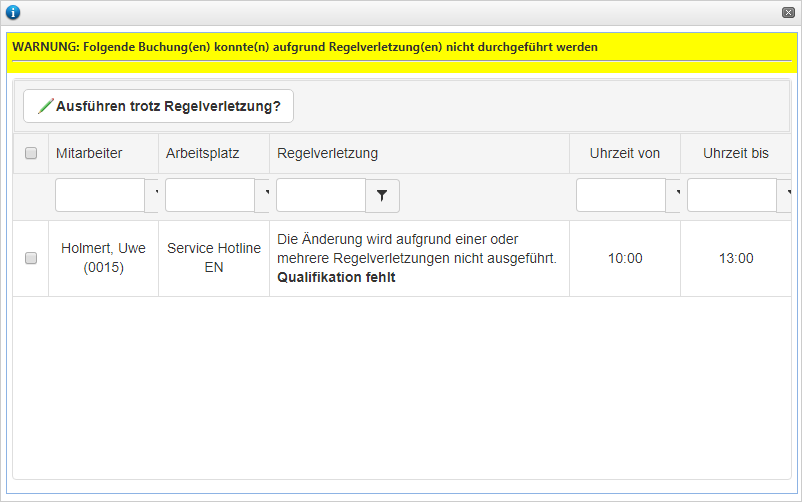Viewport: 802px width, 502px height.
Task: Click the 13:00 end time cell
Action: pos(736,258)
